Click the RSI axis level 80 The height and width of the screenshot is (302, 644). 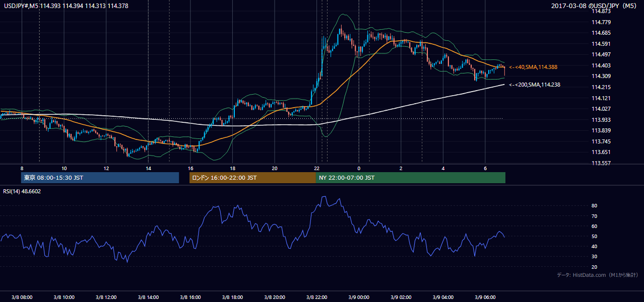click(594, 206)
